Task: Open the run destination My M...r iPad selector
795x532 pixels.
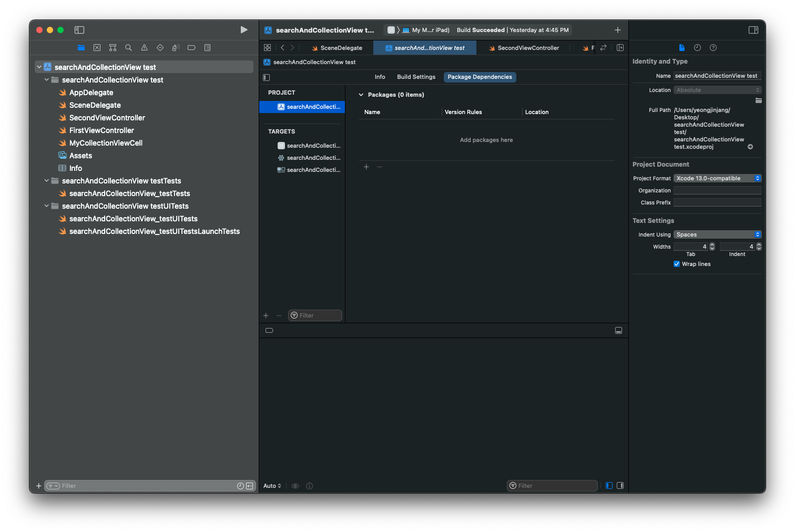Action: click(x=426, y=30)
